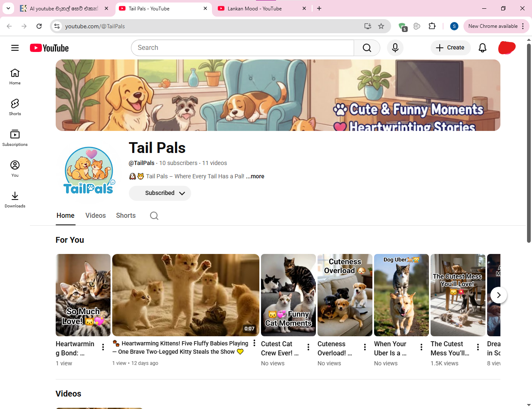Expand channel description with ...more

(x=255, y=176)
